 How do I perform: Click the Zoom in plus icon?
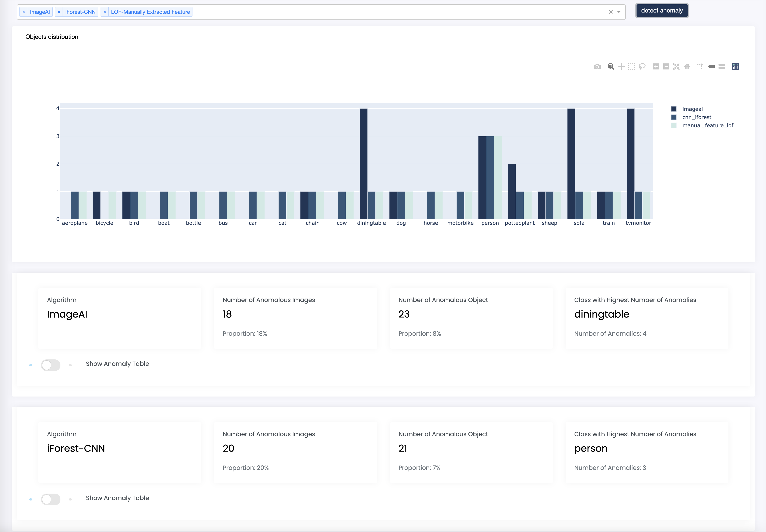pos(656,67)
